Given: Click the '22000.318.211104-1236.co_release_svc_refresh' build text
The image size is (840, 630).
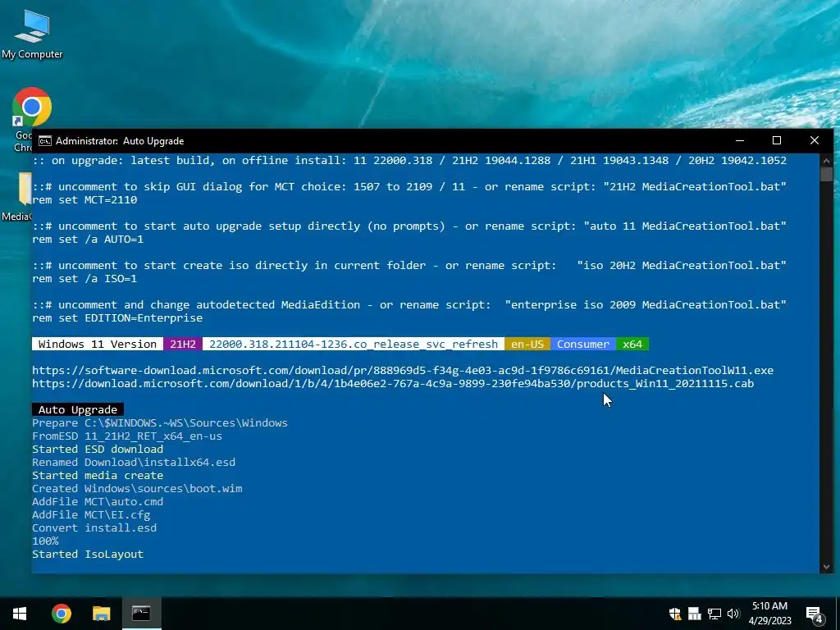Looking at the screenshot, I should click(354, 344).
